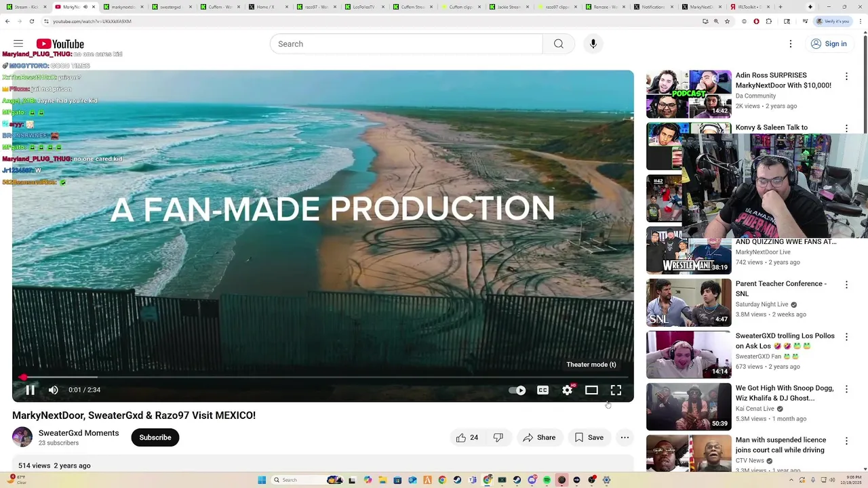Open more actions ellipsis under the video
Viewport: 868px width, 488px height.
(625, 438)
